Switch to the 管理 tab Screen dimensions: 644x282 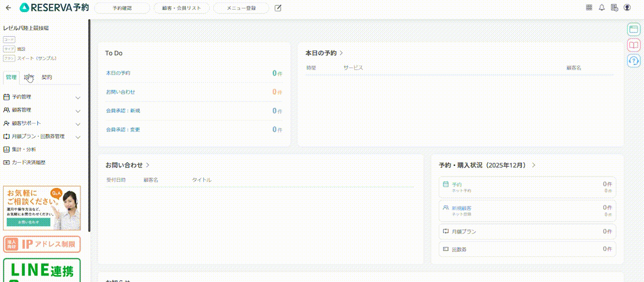point(11,77)
